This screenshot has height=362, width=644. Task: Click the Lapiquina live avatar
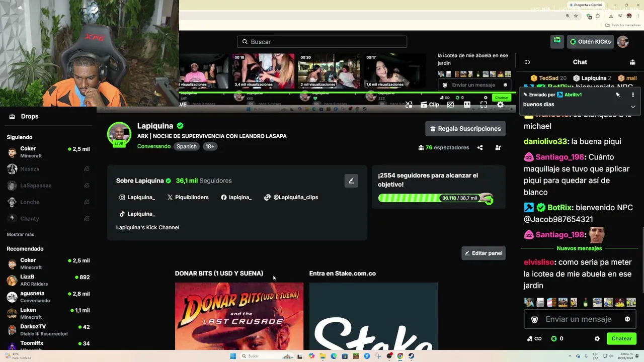119,134
